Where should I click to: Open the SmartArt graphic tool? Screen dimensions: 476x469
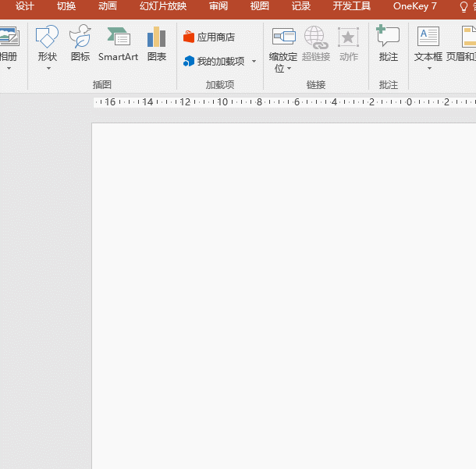click(x=118, y=37)
